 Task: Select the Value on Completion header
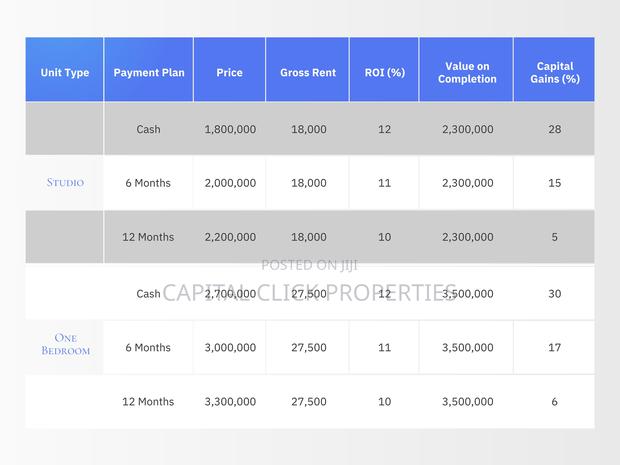[466, 72]
